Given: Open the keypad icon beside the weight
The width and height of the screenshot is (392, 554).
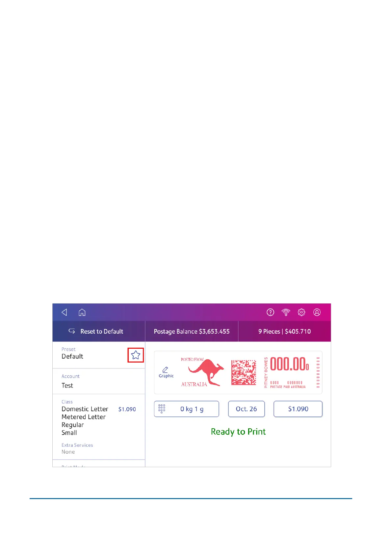Looking at the screenshot, I should [x=162, y=409].
